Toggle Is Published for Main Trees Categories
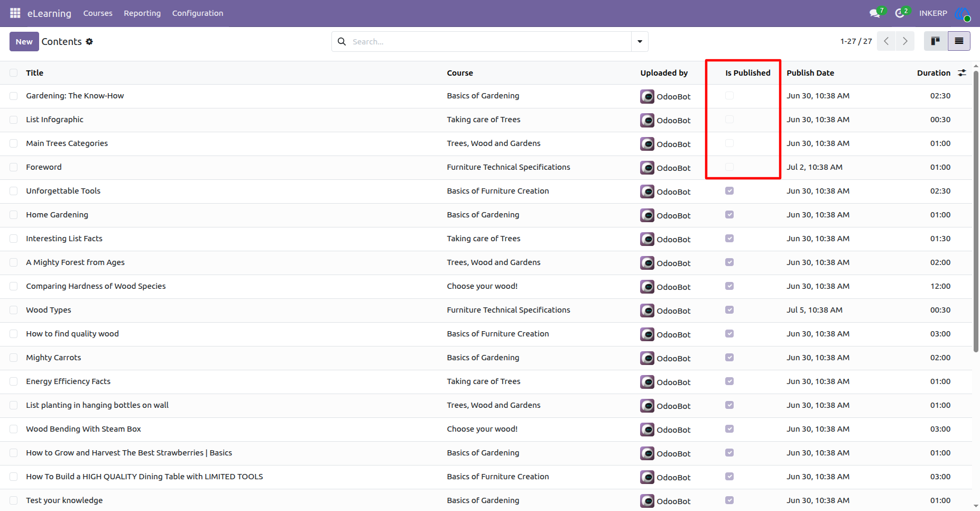Screen dimensions: 980x511 point(729,143)
